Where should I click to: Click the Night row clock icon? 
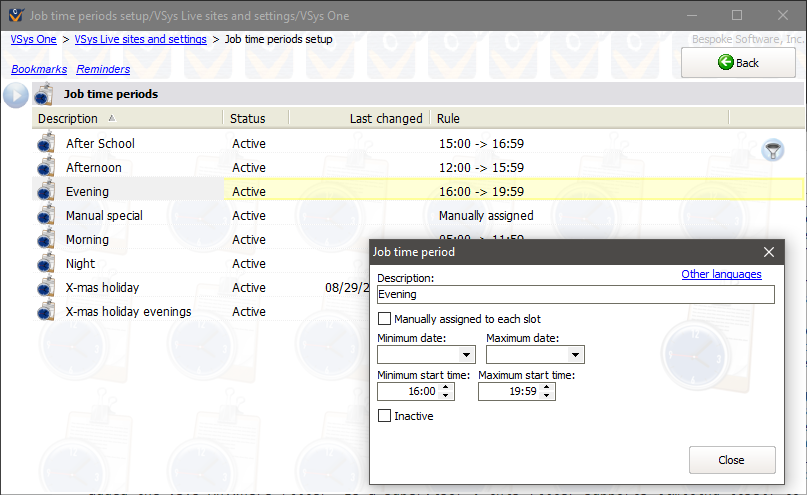pyautogui.click(x=46, y=263)
